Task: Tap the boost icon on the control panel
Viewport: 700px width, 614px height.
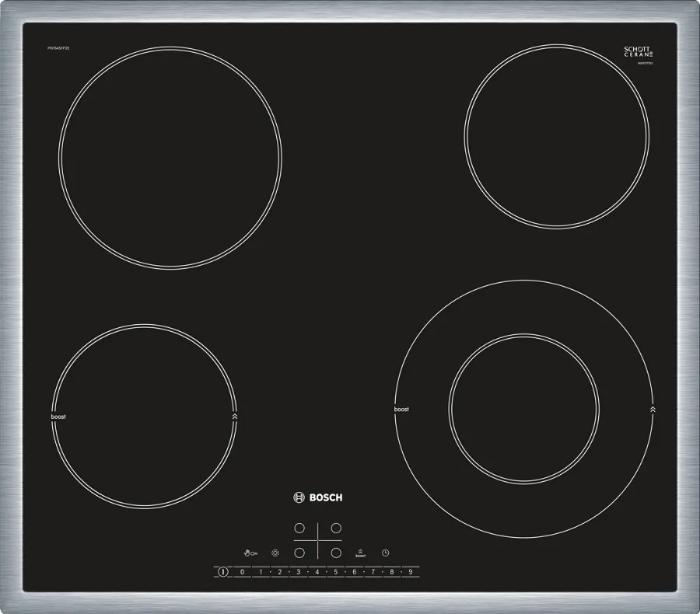Action: tap(360, 551)
